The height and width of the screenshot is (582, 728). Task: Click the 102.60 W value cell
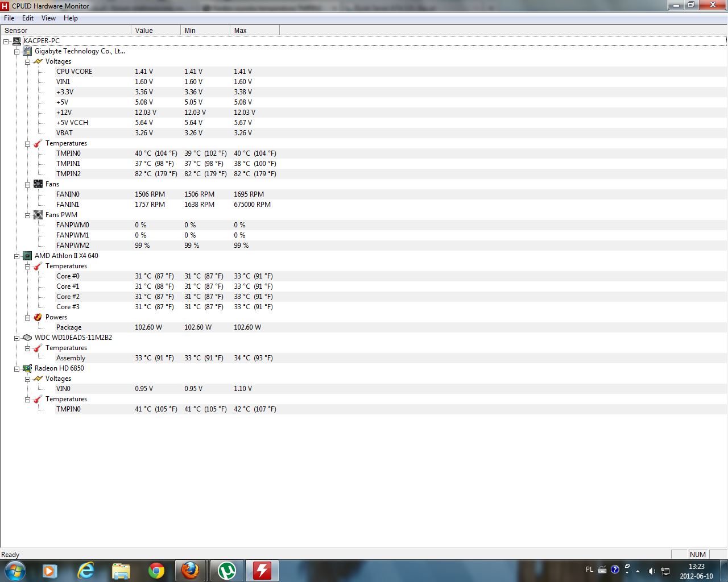point(148,327)
